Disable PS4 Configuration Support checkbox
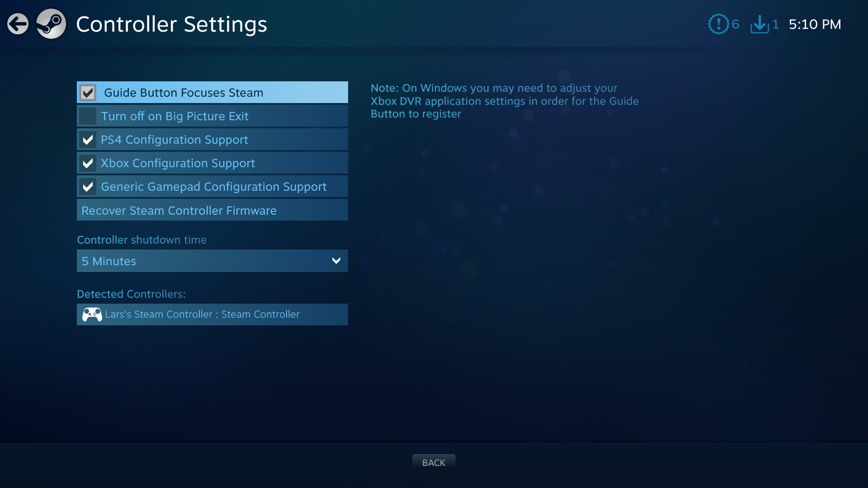Screen dimensions: 868x488 [88, 140]
